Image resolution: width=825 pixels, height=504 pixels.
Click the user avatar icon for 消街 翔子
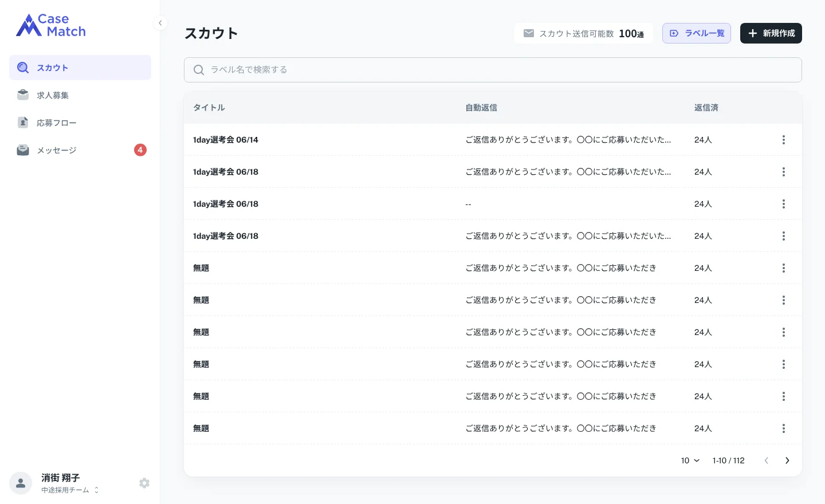tap(21, 483)
